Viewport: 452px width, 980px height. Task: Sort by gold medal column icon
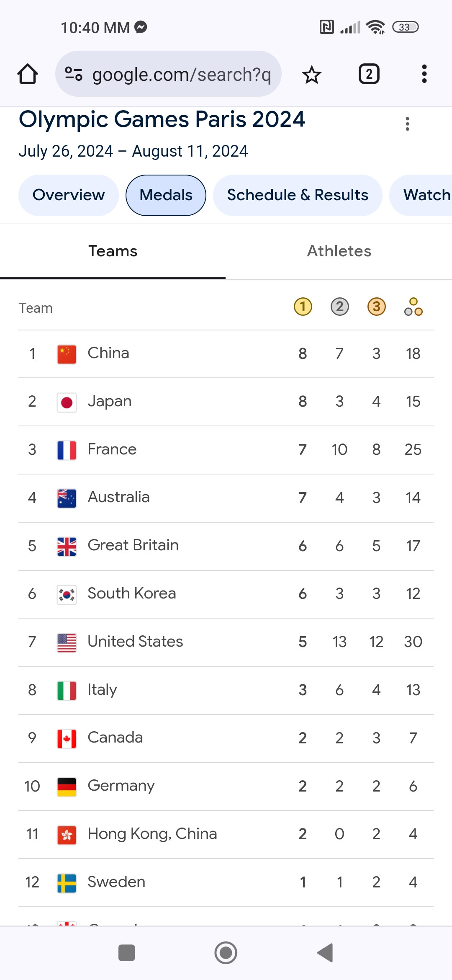(x=303, y=307)
